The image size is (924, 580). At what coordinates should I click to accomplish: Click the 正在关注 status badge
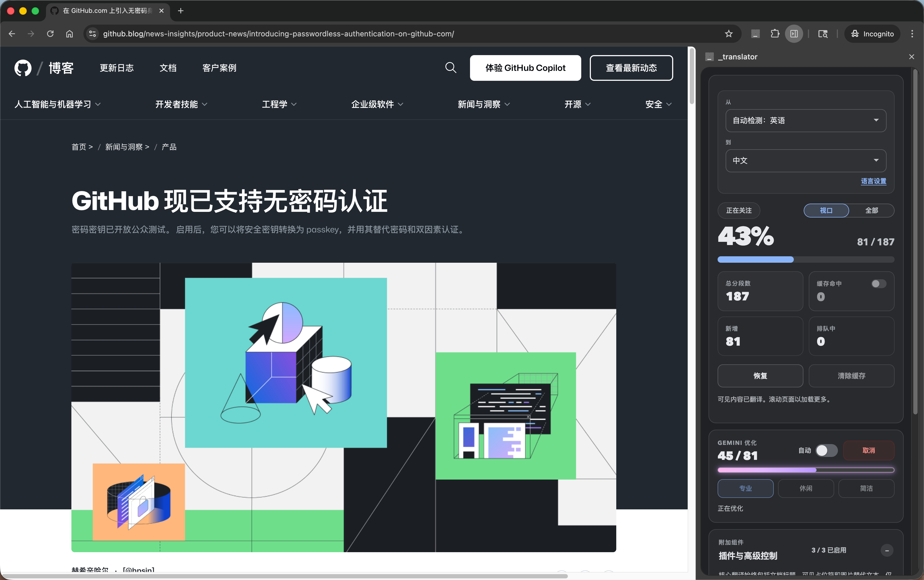pyautogui.click(x=738, y=211)
